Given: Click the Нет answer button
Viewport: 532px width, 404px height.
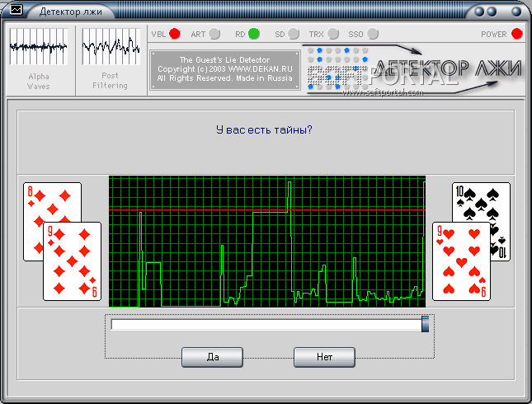Looking at the screenshot, I should click(324, 357).
